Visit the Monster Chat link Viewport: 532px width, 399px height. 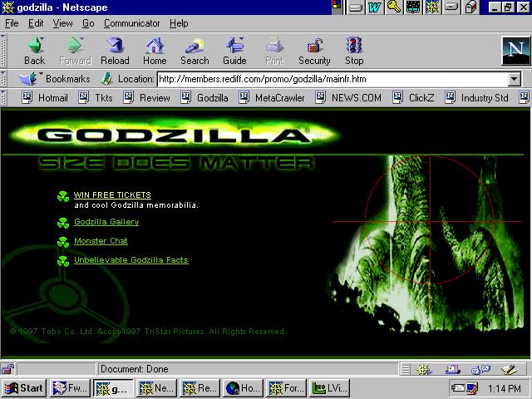(x=101, y=241)
